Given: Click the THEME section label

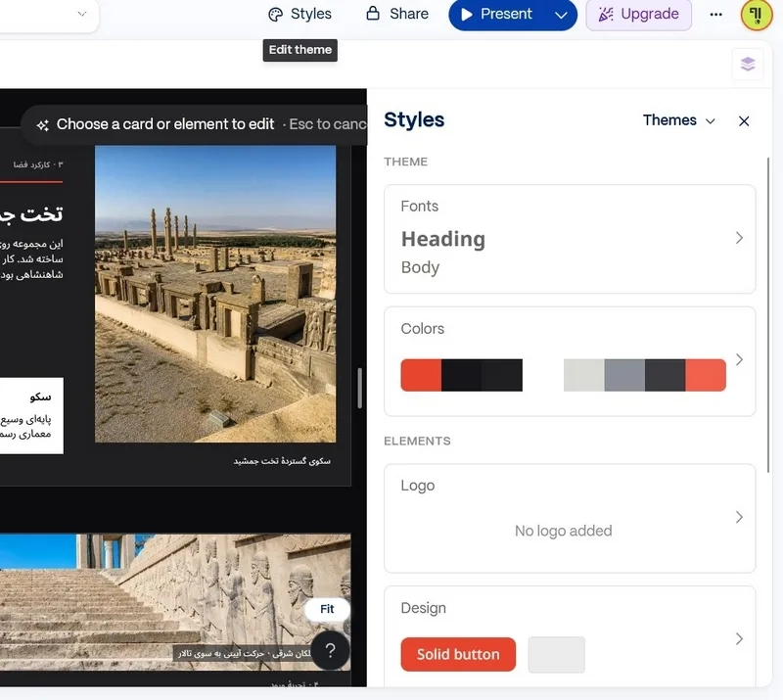Looking at the screenshot, I should pos(405,162).
